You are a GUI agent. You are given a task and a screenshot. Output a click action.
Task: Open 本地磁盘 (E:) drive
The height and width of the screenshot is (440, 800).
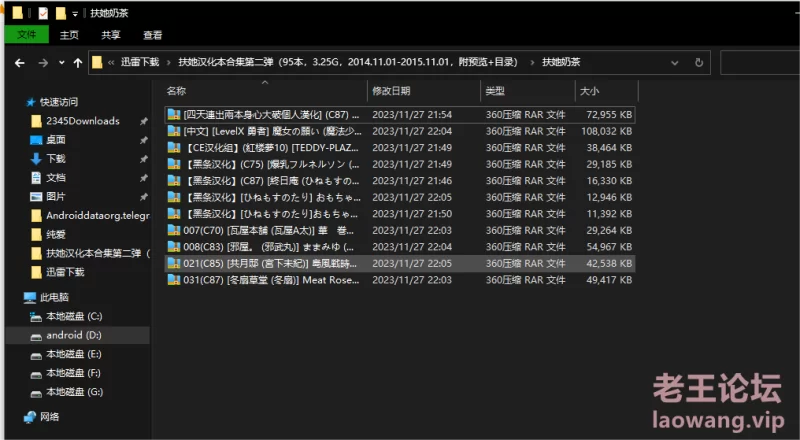click(x=73, y=354)
